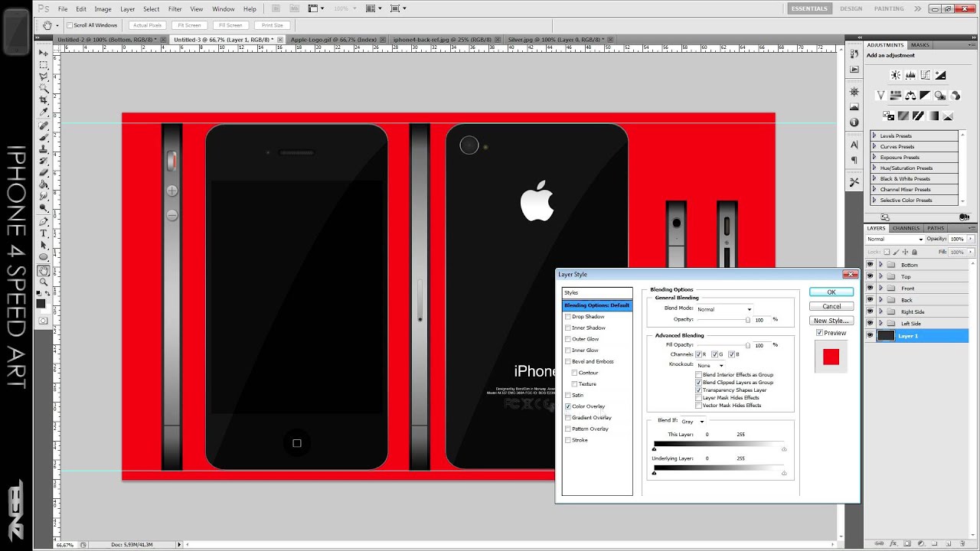This screenshot has height=551, width=980.
Task: Open the collapsed Character panel icon
Action: tap(854, 145)
